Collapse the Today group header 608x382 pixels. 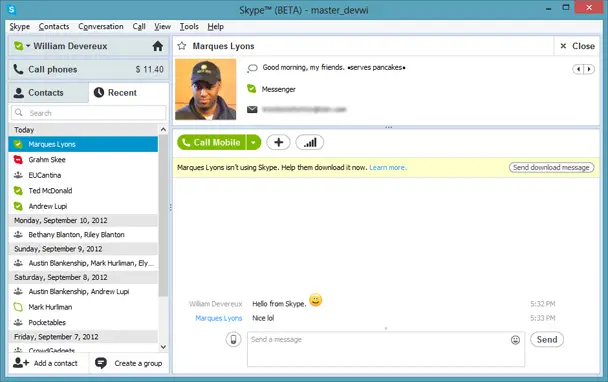pyautogui.click(x=83, y=130)
